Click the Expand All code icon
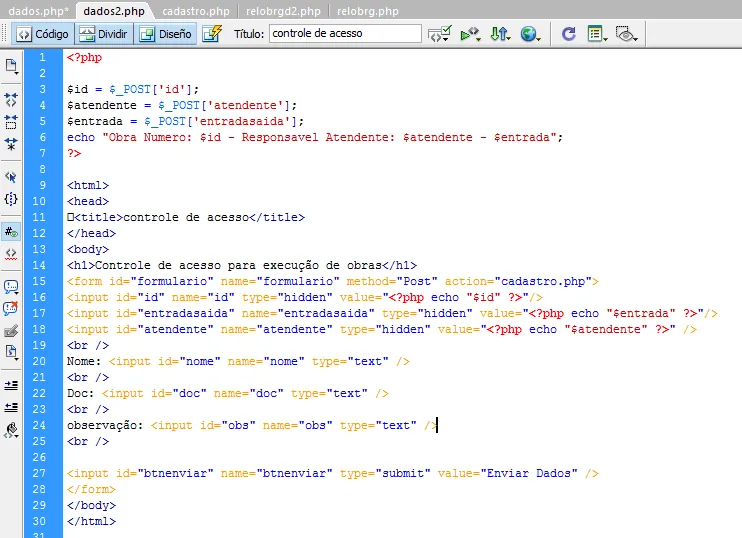 pos(11,143)
